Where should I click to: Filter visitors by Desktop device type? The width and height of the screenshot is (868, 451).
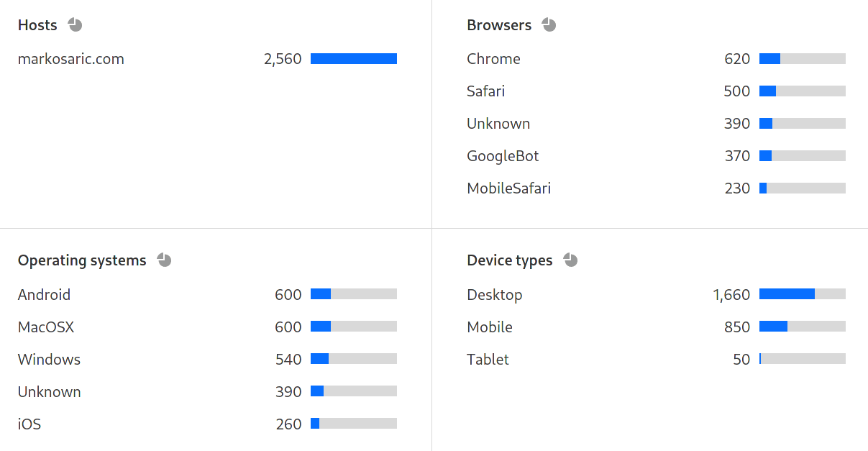495,294
